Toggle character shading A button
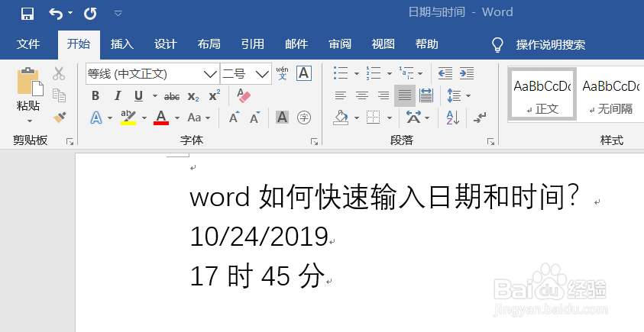This screenshot has width=644, height=332. 282,118
